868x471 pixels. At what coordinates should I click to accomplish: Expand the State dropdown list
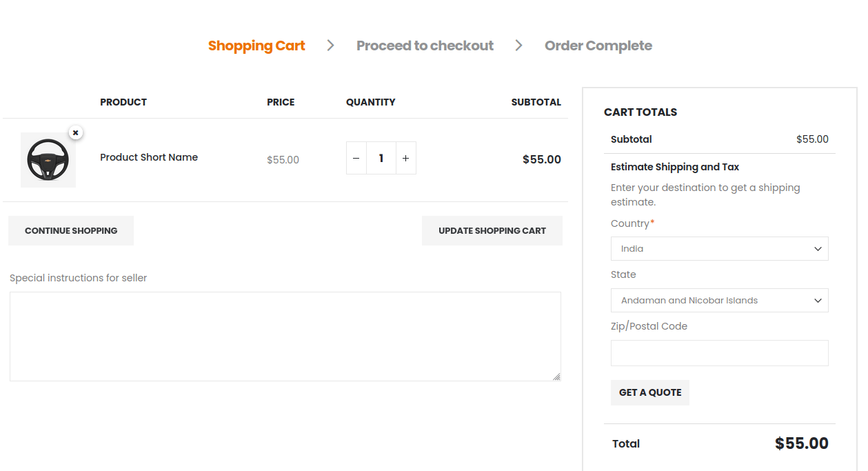point(719,301)
